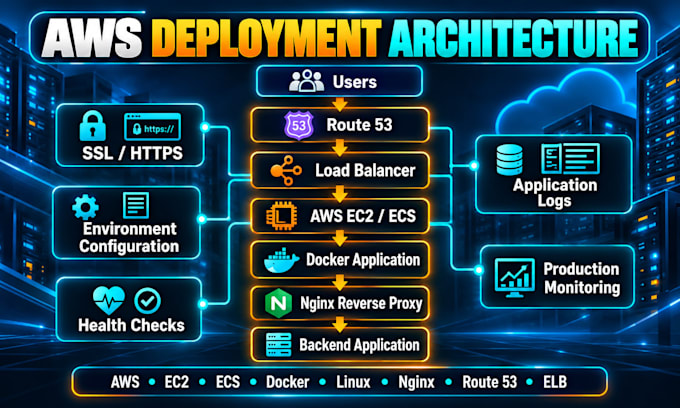The height and width of the screenshot is (408, 680).
Task: Click the Application Logs list panel icon
Action: [x=571, y=158]
